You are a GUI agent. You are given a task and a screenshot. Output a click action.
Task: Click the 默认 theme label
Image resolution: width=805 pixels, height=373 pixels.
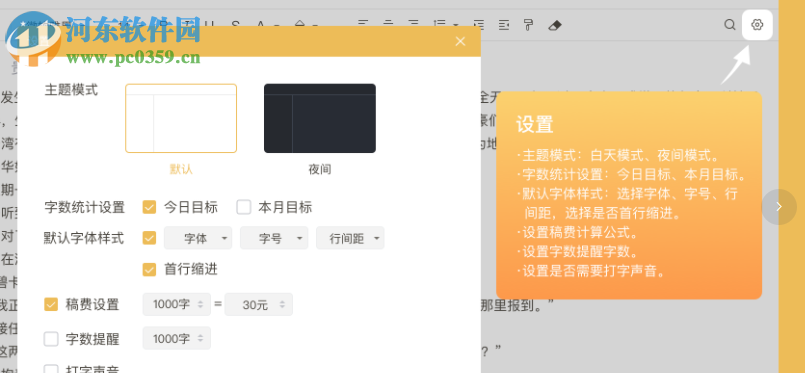pos(181,169)
